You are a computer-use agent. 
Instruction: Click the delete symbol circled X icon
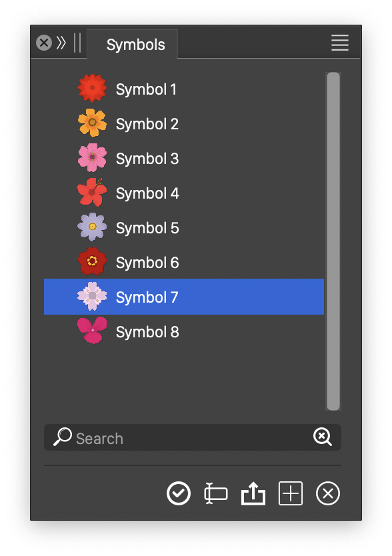(x=328, y=493)
